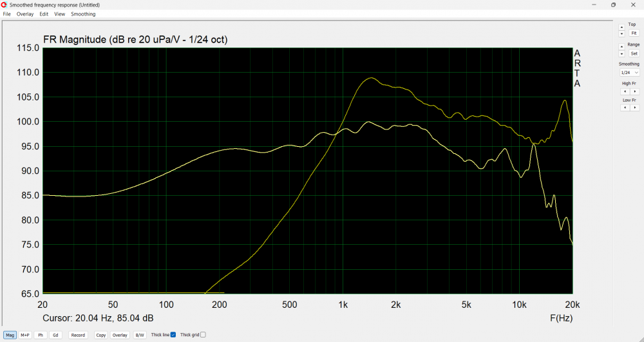Click Top up arrow stepper
The width and height of the screenshot is (644, 342).
click(x=621, y=27)
